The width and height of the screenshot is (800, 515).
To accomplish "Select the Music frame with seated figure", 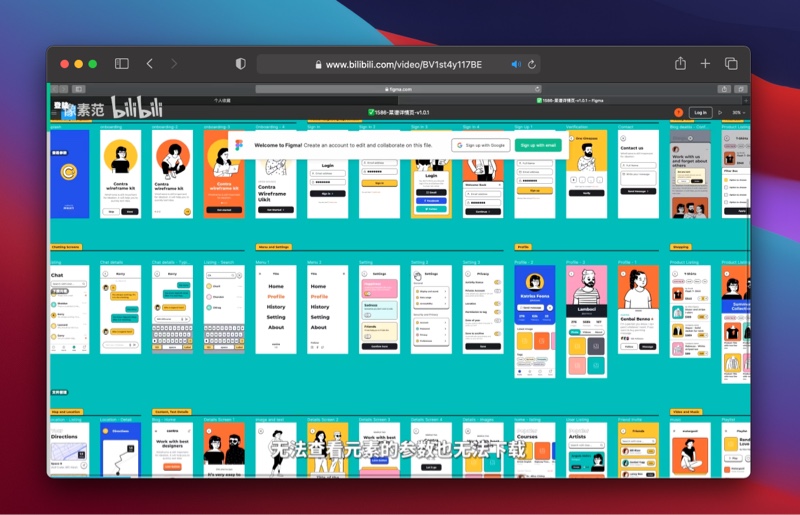I will [x=690, y=450].
